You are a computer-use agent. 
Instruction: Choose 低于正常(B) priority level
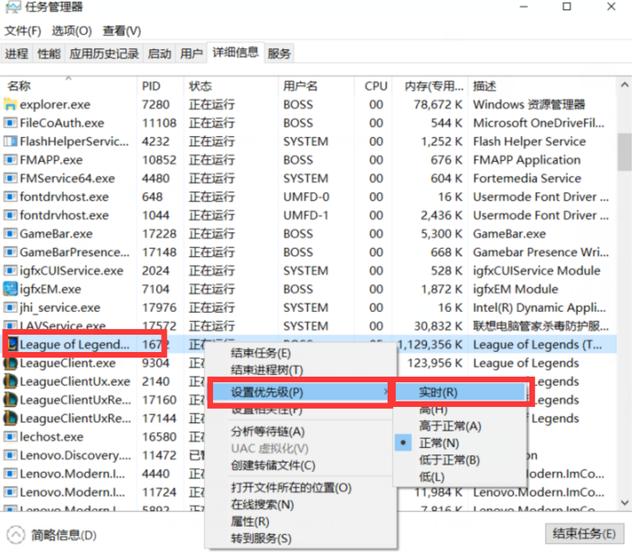tap(452, 460)
